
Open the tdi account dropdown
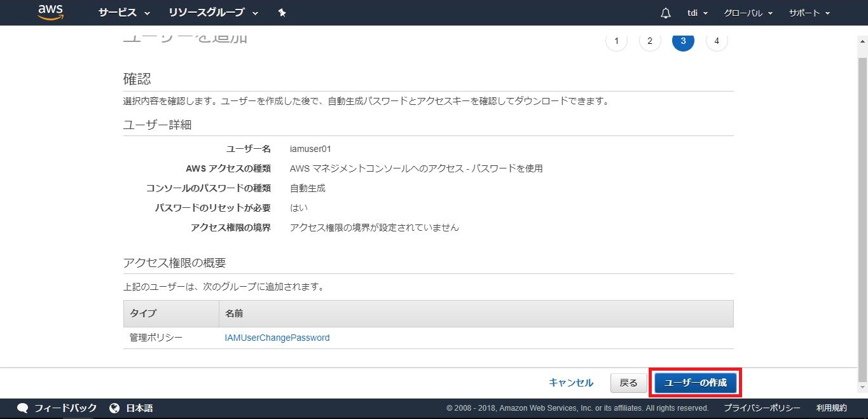pos(698,13)
